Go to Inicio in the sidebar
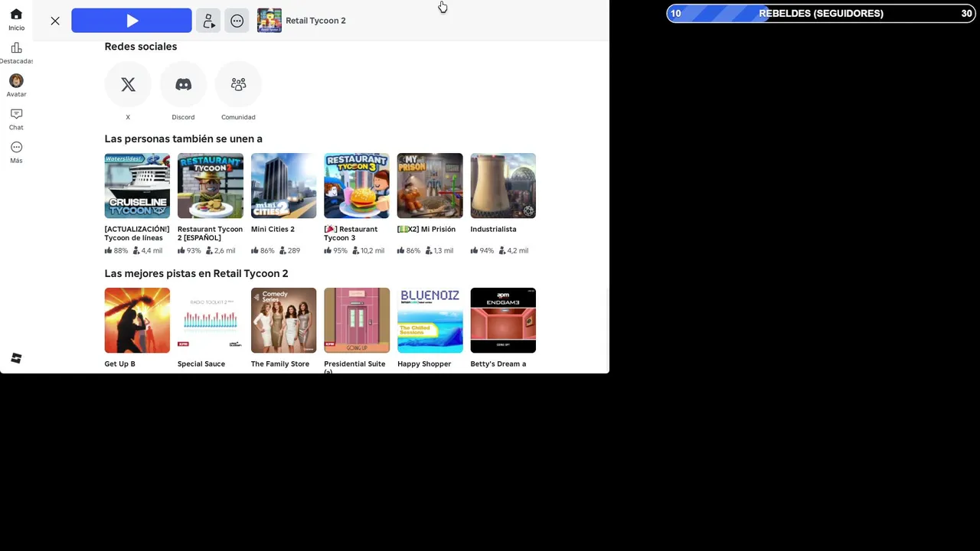 [16, 20]
